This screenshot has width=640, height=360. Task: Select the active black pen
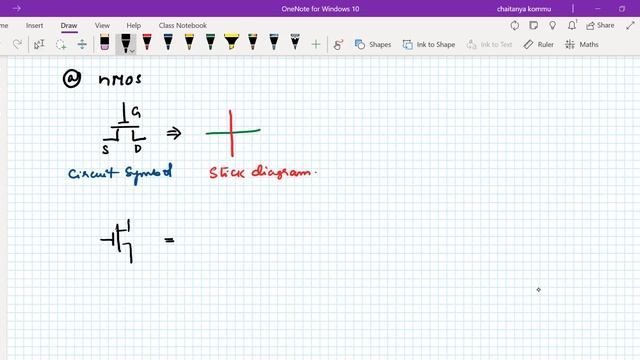(x=125, y=42)
